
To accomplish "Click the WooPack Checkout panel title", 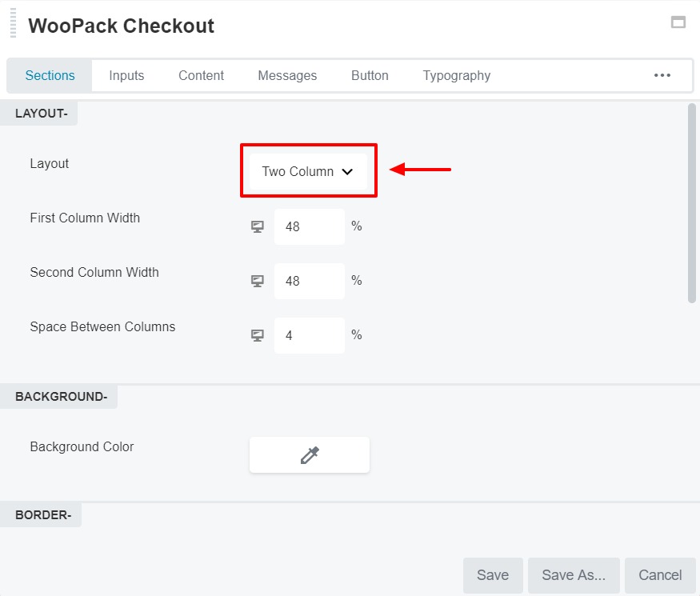I will (x=122, y=26).
